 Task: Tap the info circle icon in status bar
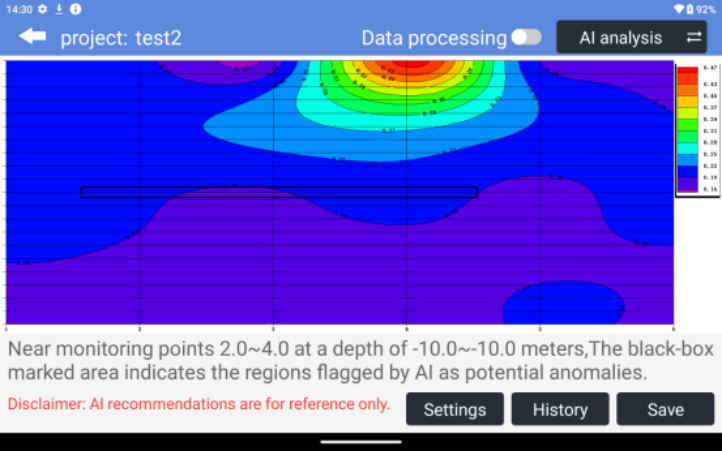(x=76, y=8)
